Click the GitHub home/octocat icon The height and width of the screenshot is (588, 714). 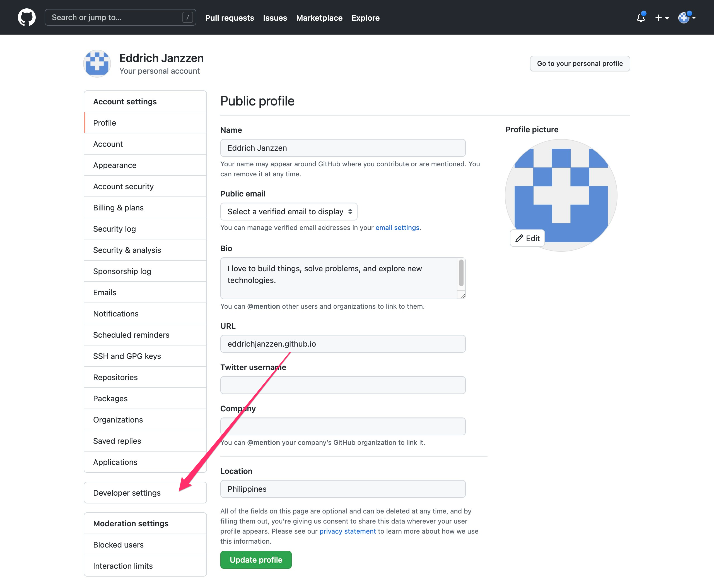27,17
